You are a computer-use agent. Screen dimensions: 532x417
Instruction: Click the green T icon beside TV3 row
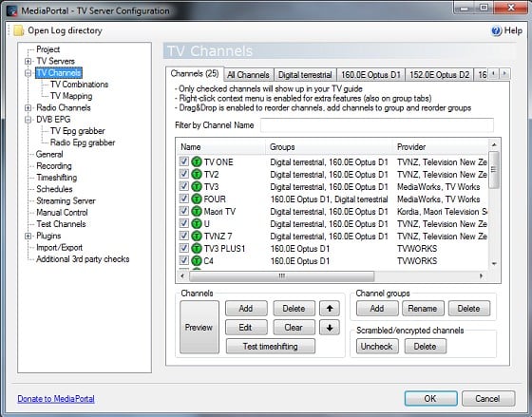[x=197, y=187]
